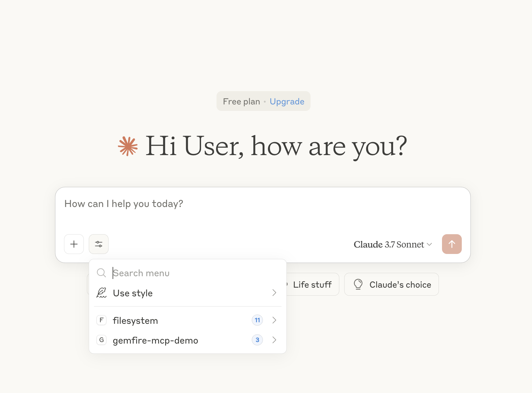This screenshot has height=393, width=532.
Task: Click the gemfire-mcp-demo tool count badge 3
Action: point(257,340)
